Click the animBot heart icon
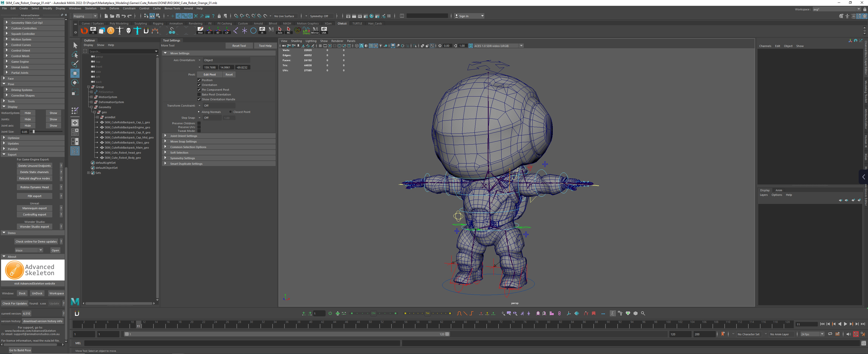This screenshot has width=868, height=354. pyautogui.click(x=628, y=314)
